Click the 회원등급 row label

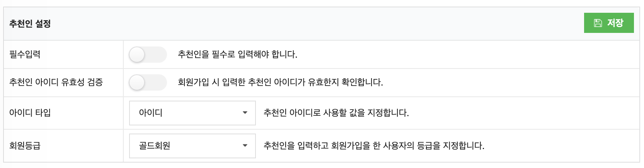click(x=25, y=146)
